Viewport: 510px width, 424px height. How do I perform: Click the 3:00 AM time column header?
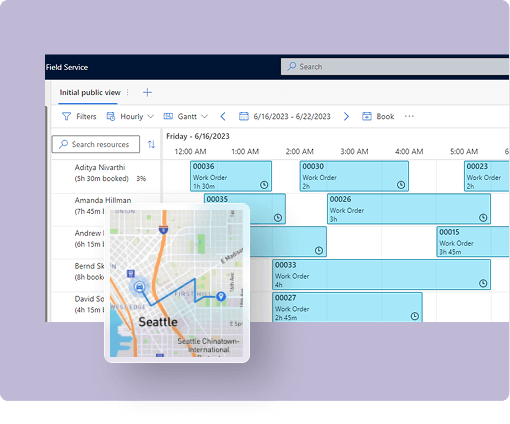(x=354, y=151)
